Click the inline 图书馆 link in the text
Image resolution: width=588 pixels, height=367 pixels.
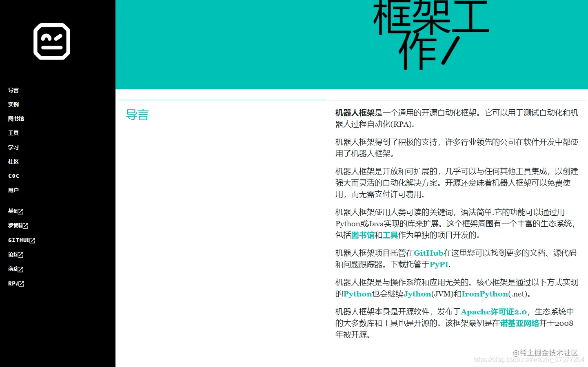(363, 235)
